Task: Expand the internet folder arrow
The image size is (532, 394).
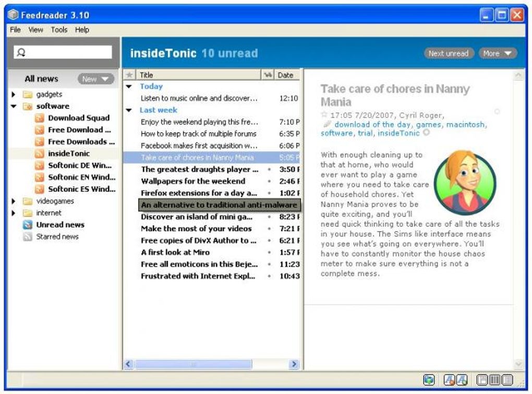Action: point(13,213)
